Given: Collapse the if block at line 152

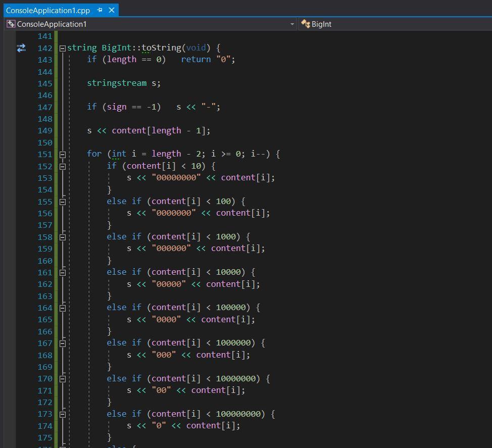Looking at the screenshot, I should 63,166.
